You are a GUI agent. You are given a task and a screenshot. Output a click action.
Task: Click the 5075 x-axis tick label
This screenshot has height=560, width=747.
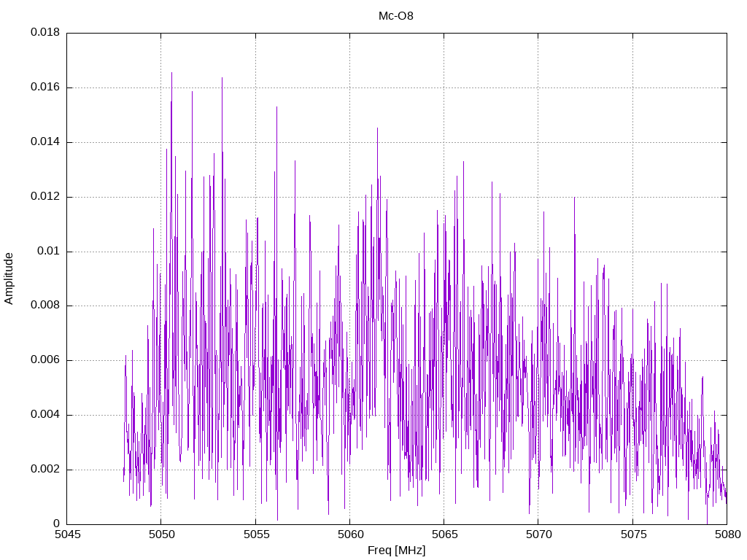[x=632, y=534]
